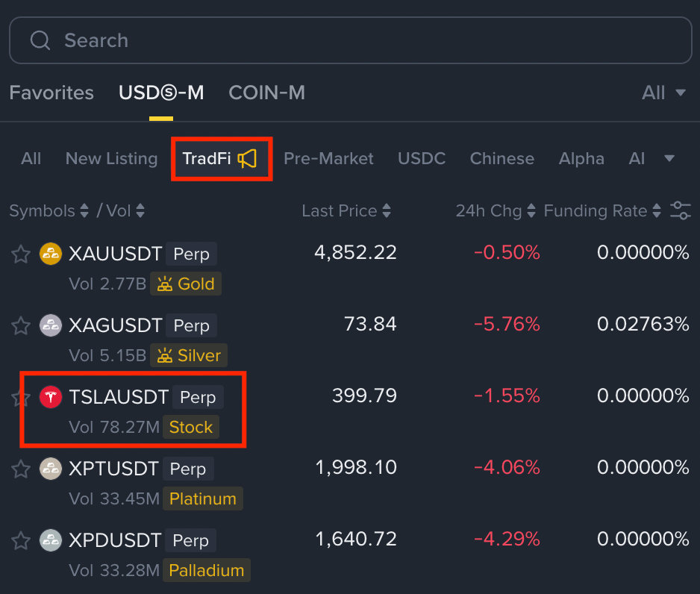The width and height of the screenshot is (700, 594).
Task: Favorite XAUUSDT with the star
Action: [x=20, y=254]
